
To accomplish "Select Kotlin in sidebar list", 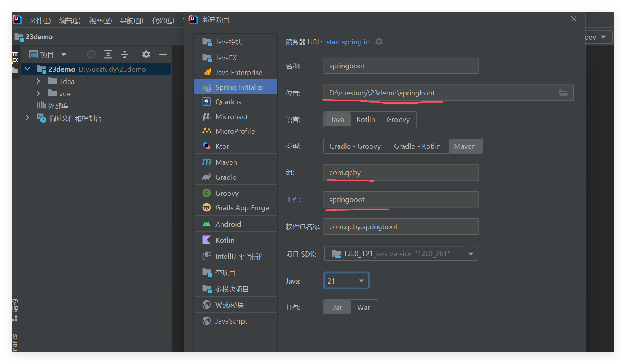I will [x=235, y=240].
